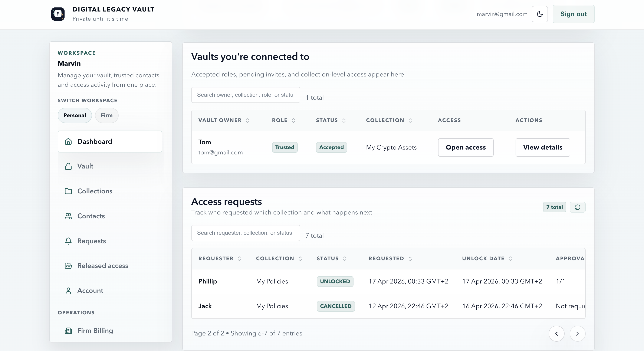The height and width of the screenshot is (351, 644).
Task: Sort access requests by Requester
Action: click(220, 259)
